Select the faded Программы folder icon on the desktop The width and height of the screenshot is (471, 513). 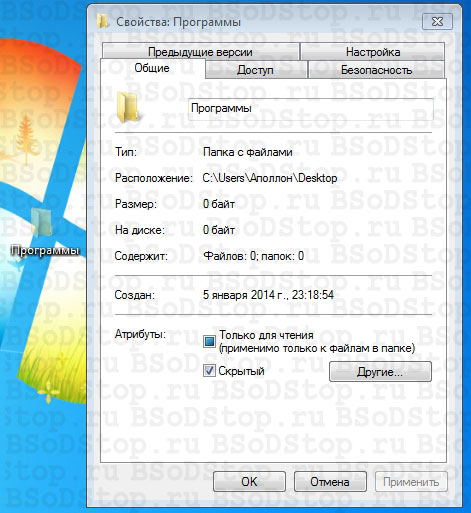[x=42, y=222]
